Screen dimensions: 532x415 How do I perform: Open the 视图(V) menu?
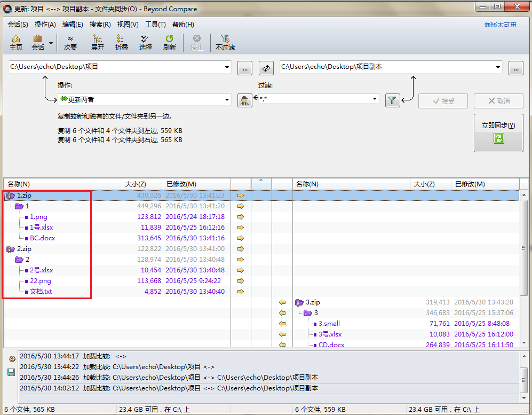tap(128, 25)
